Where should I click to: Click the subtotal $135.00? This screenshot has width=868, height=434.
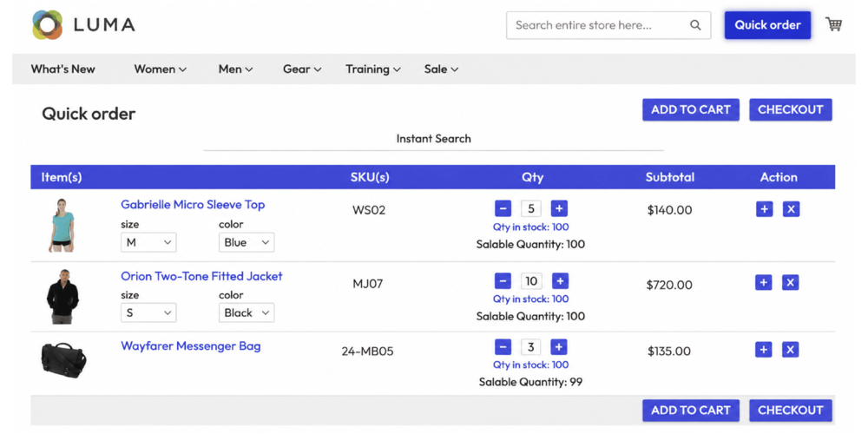[x=669, y=351]
